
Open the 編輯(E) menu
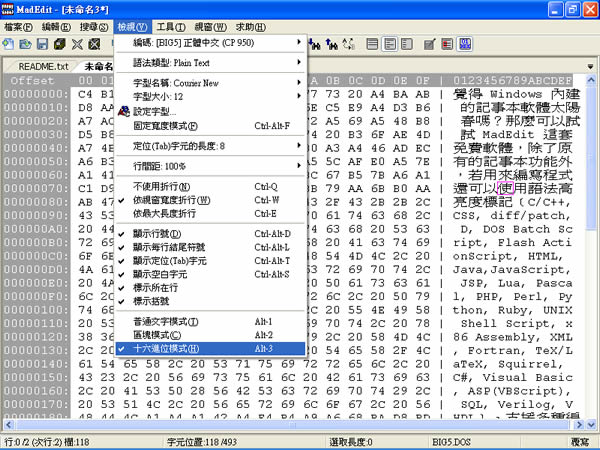coord(56,27)
